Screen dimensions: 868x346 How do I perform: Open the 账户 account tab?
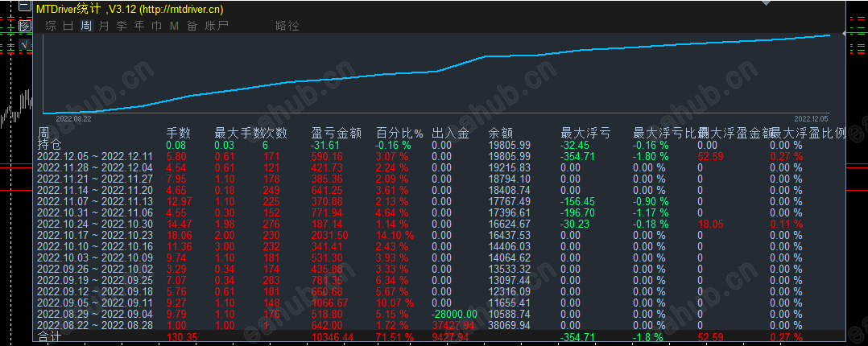click(217, 26)
